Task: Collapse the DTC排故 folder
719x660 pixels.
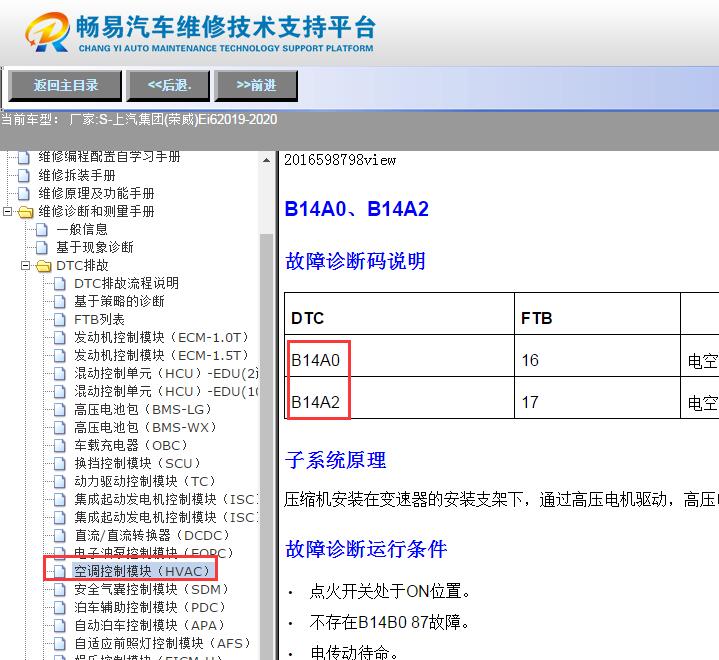Action: click(25, 266)
